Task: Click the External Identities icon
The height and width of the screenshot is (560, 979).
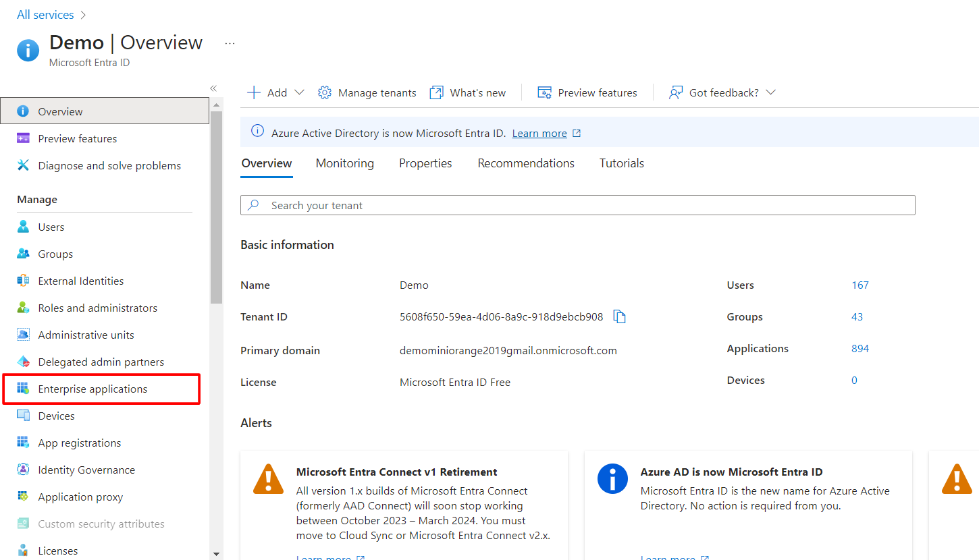Action: click(24, 281)
